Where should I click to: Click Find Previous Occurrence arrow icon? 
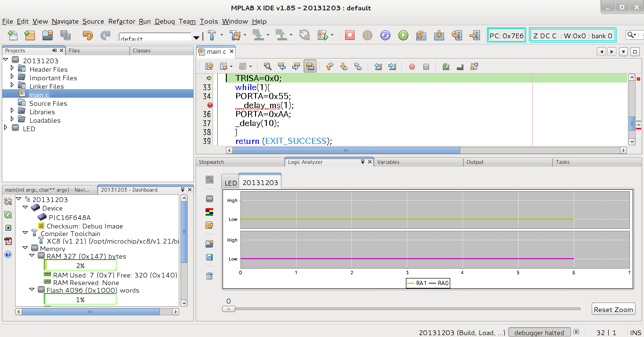(282, 67)
